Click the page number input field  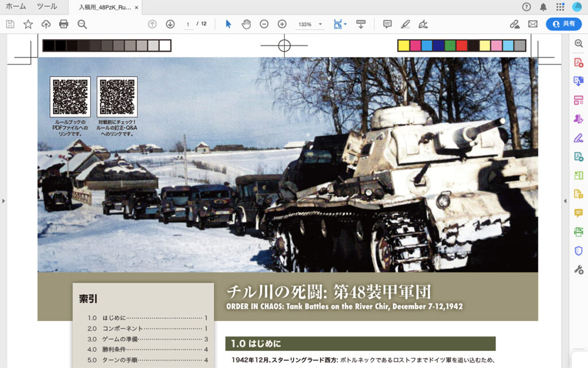(x=188, y=24)
